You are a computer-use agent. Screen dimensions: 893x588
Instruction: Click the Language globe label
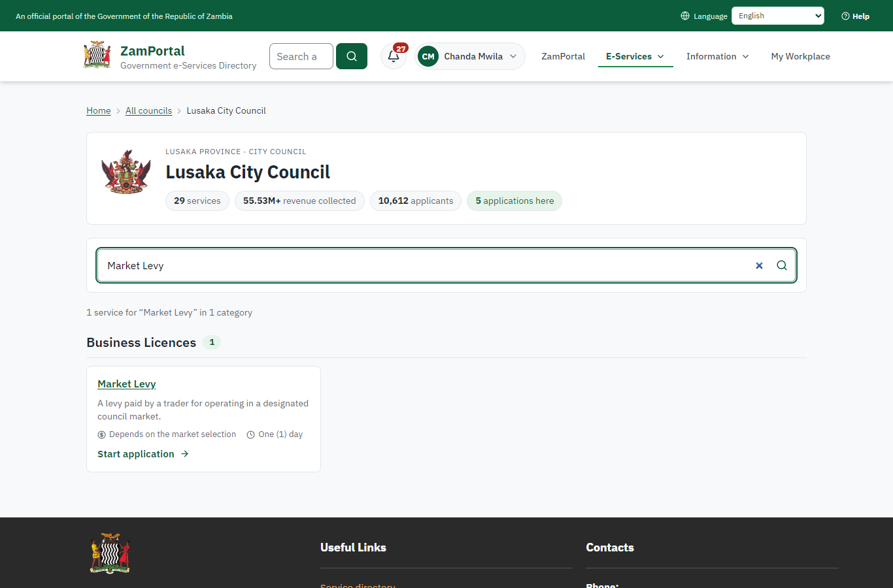click(x=704, y=16)
